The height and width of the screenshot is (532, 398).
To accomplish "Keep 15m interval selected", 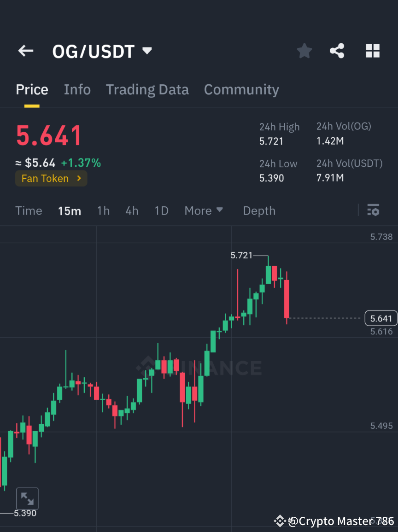I will (x=70, y=210).
